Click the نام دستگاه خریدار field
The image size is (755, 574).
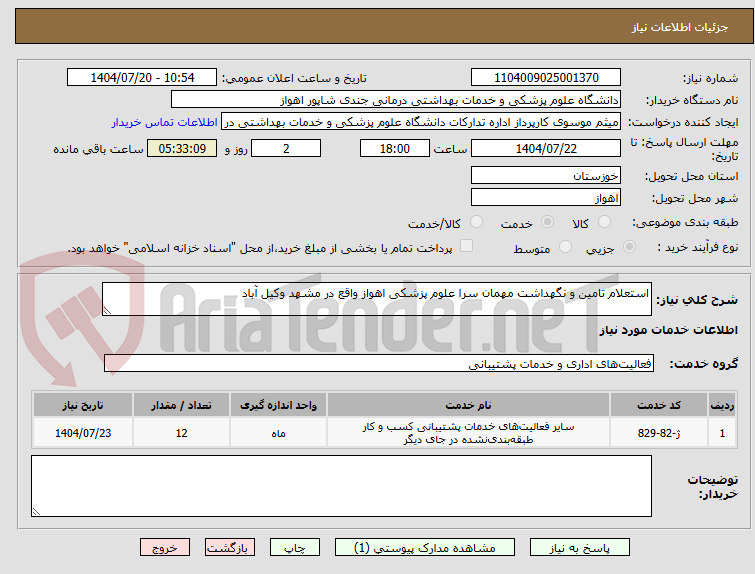click(396, 100)
